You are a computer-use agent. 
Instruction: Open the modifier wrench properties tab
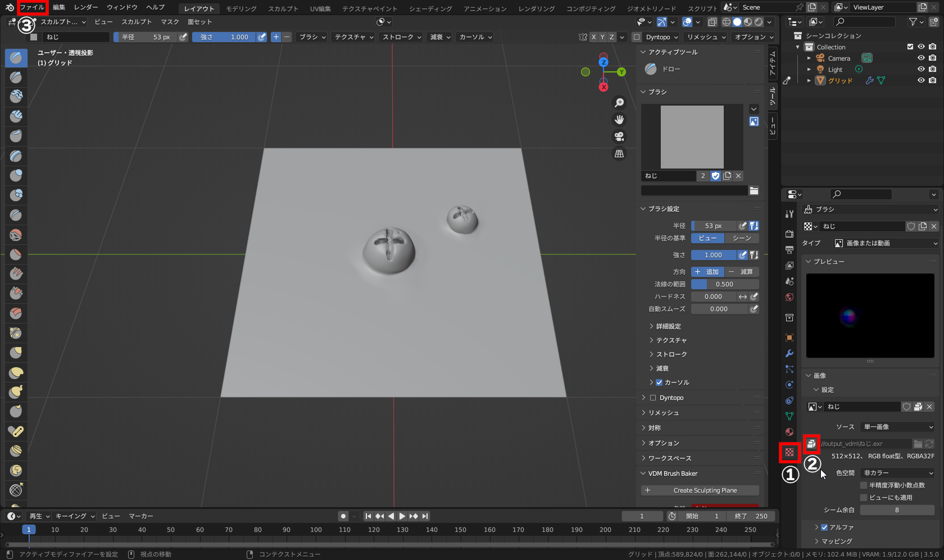pyautogui.click(x=789, y=353)
